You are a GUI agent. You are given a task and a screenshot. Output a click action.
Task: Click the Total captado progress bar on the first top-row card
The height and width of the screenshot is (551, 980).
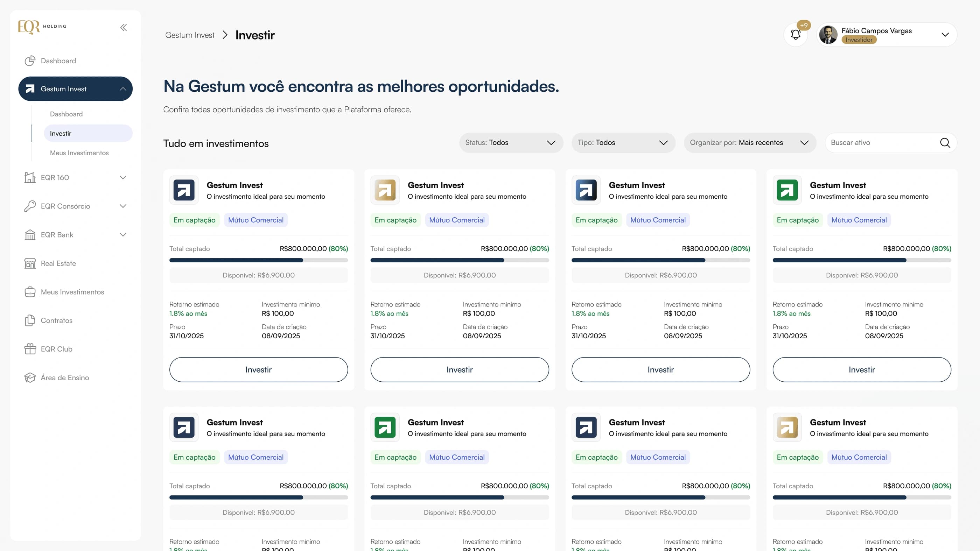259,261
